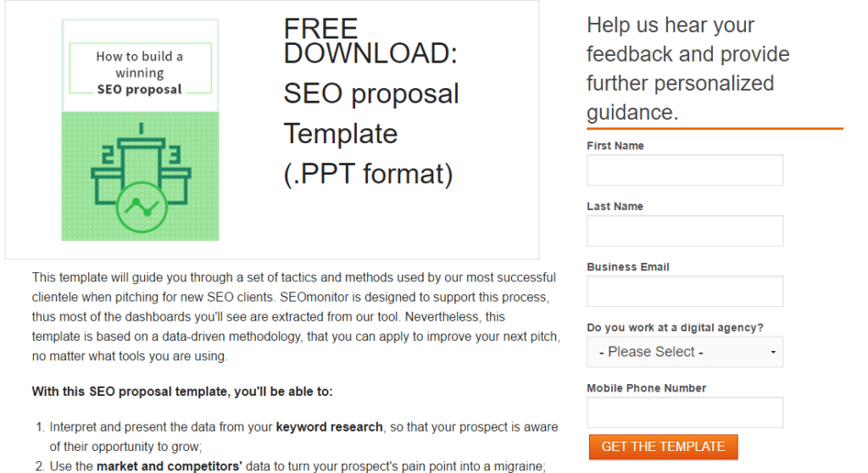Image resolution: width=868 pixels, height=473 pixels.
Task: Click the 'SEO proposal Template' heading text
Action: 371,114
